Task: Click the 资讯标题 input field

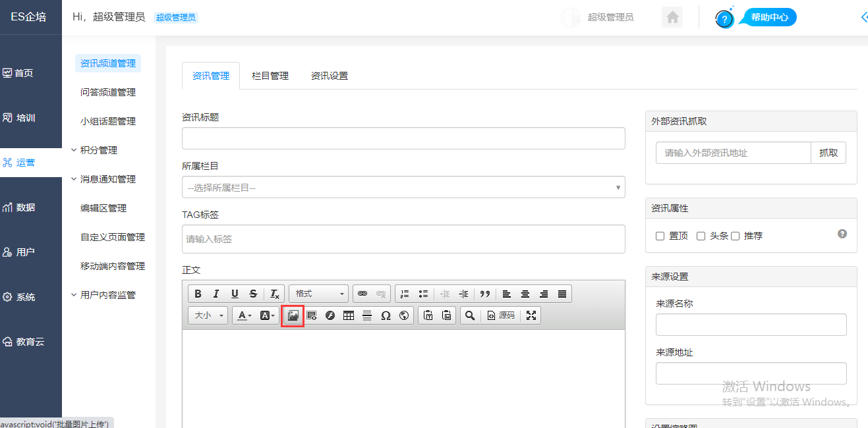Action: [x=403, y=139]
